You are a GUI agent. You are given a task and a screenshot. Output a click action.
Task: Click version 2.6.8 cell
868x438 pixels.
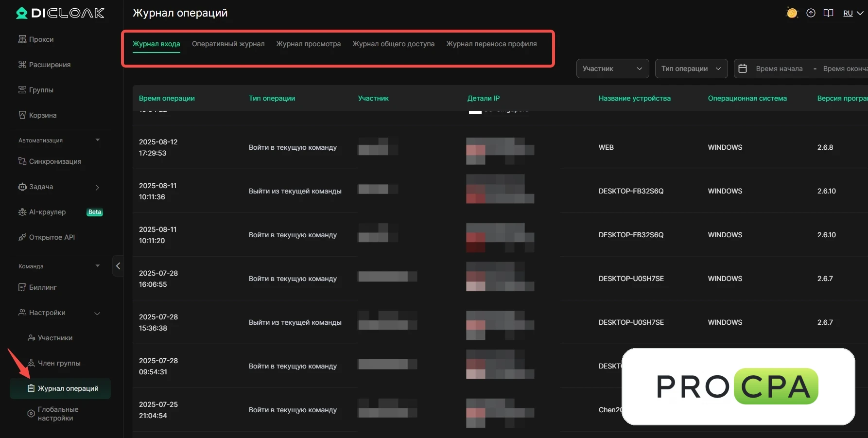point(825,147)
